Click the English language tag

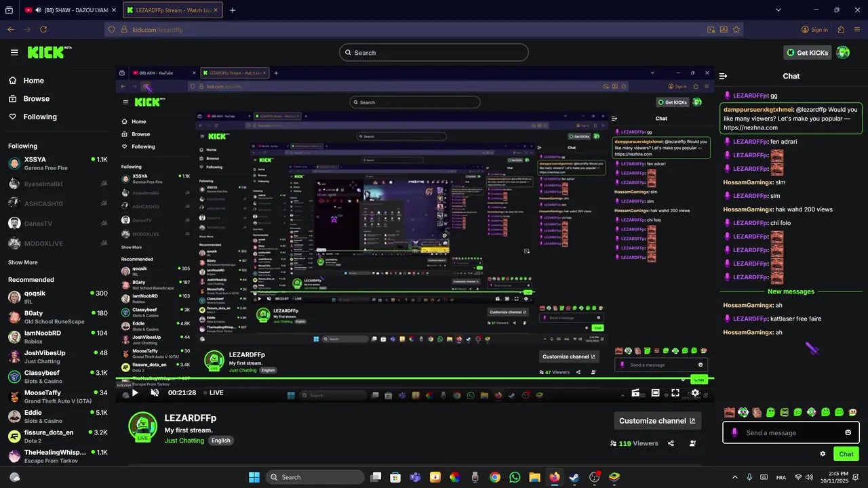[x=221, y=441]
